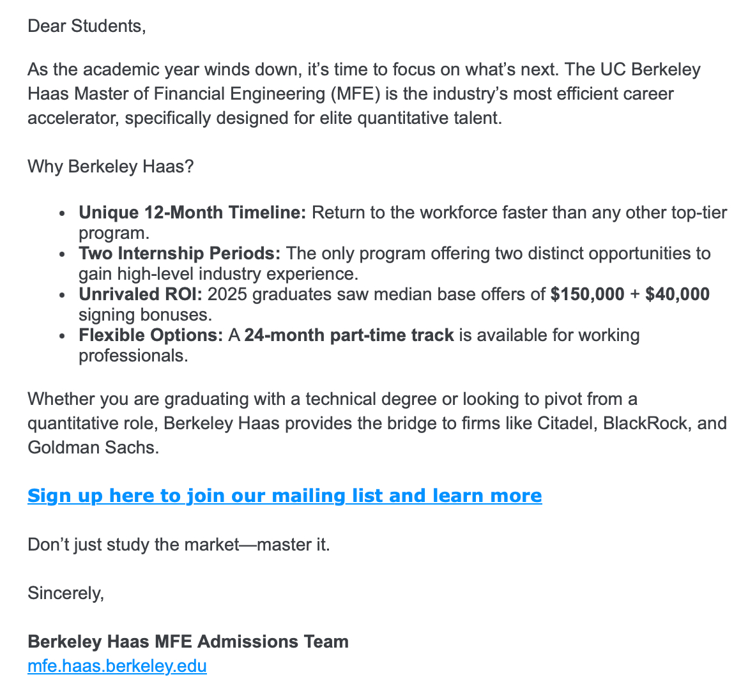The height and width of the screenshot is (700, 741).
Task: Click the bold "Unique 12-Month Timeline:" text
Action: pos(192,213)
